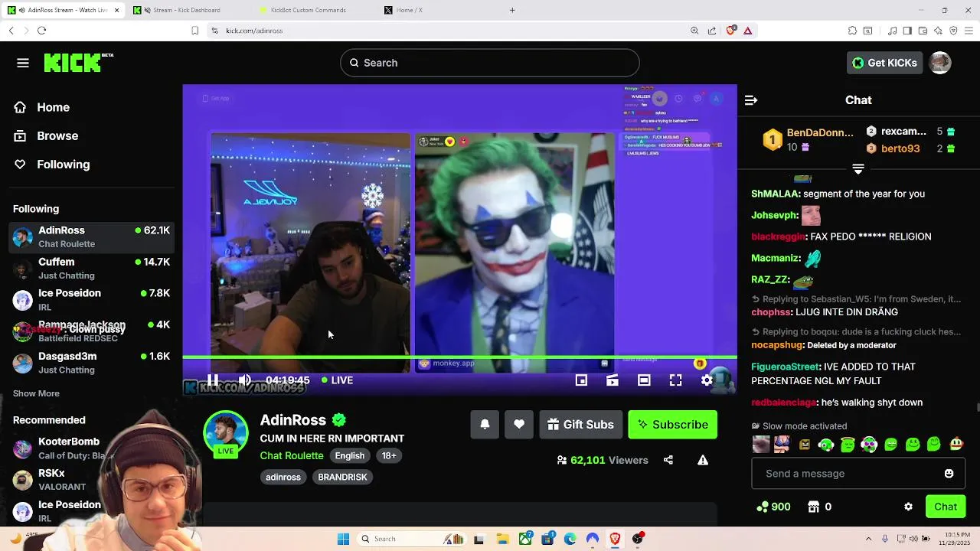Open the hamburger sidebar menu

pos(23,63)
